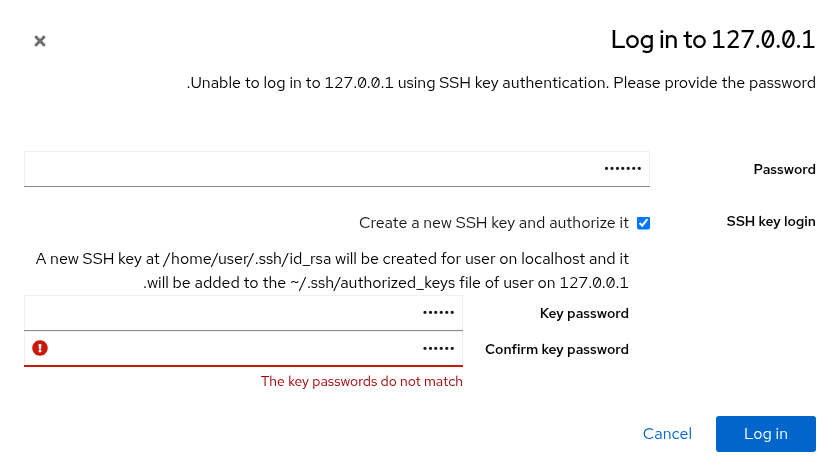Click the Password field label
This screenshot has height=476, width=840.
[784, 169]
